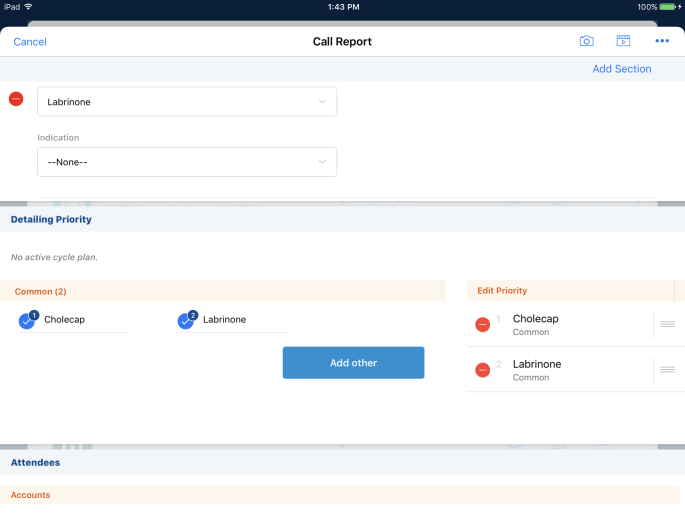The width and height of the screenshot is (685, 513).
Task: Open the camera icon in header
Action: pyautogui.click(x=586, y=41)
